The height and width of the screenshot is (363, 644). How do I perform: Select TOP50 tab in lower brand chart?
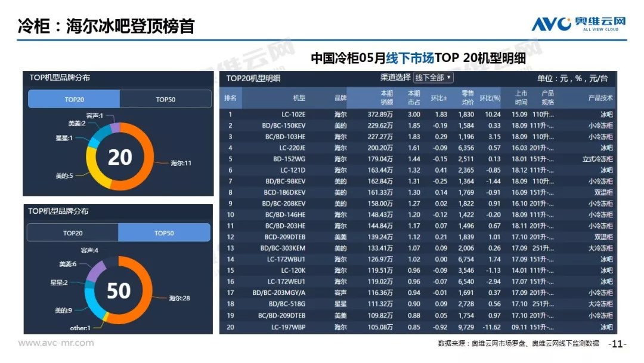(165, 233)
